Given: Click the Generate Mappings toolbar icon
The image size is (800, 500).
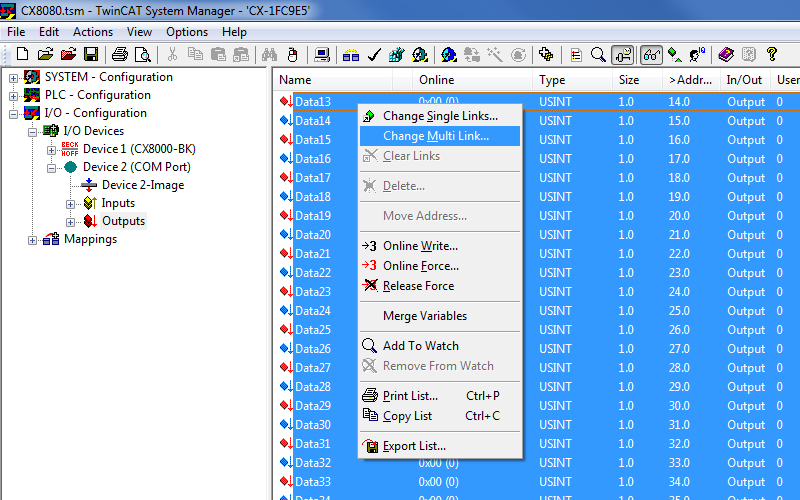Looking at the screenshot, I should pyautogui.click(x=351, y=54).
